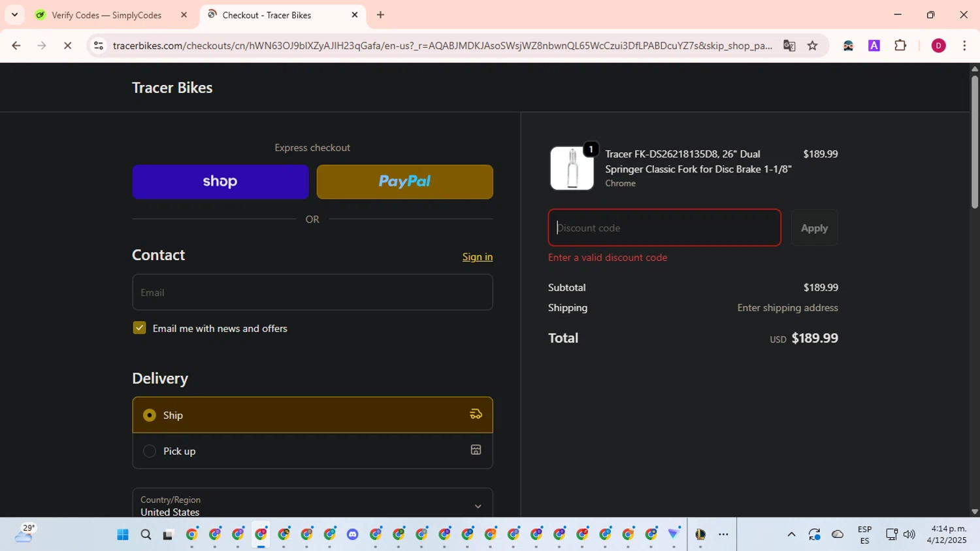Open the Extensions puzzle icon

pos(900,46)
